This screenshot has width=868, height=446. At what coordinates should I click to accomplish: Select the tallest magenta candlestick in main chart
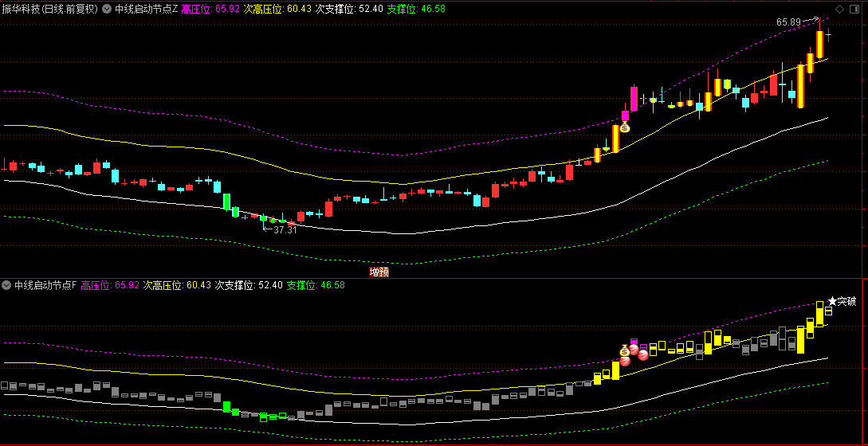pyautogui.click(x=634, y=99)
